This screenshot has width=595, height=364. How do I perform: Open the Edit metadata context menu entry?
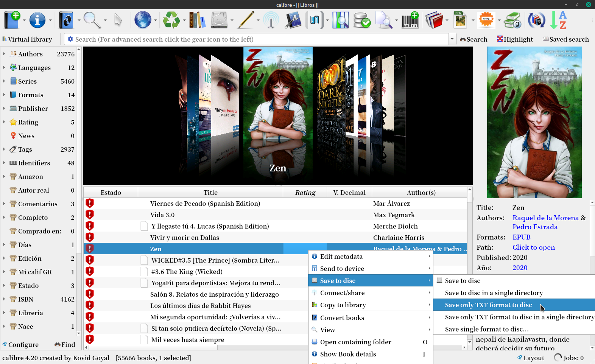(371, 257)
